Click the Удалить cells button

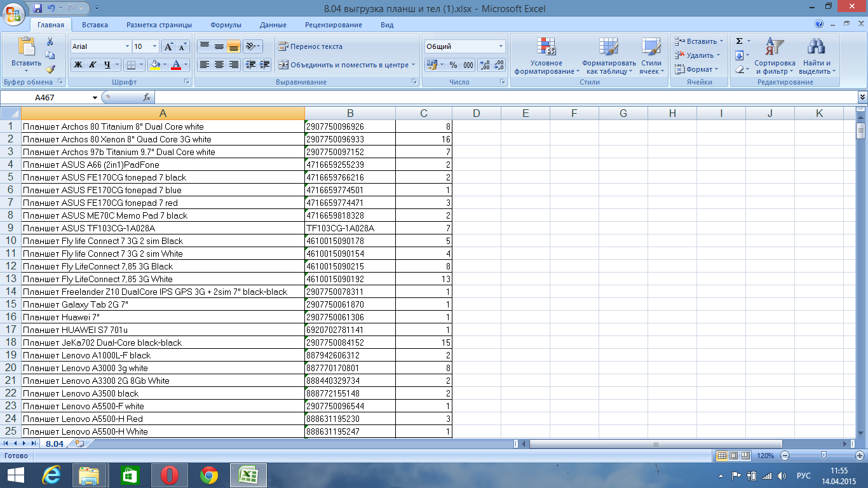[698, 55]
